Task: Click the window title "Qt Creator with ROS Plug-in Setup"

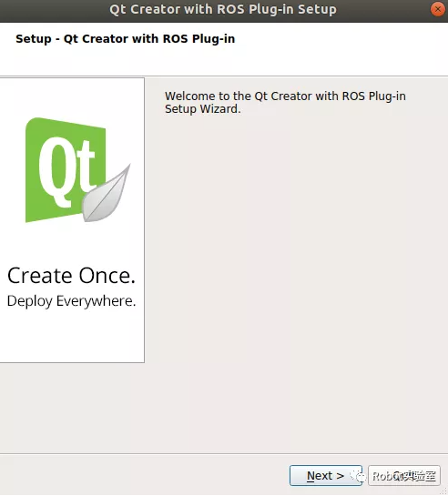Action: tap(223, 9)
